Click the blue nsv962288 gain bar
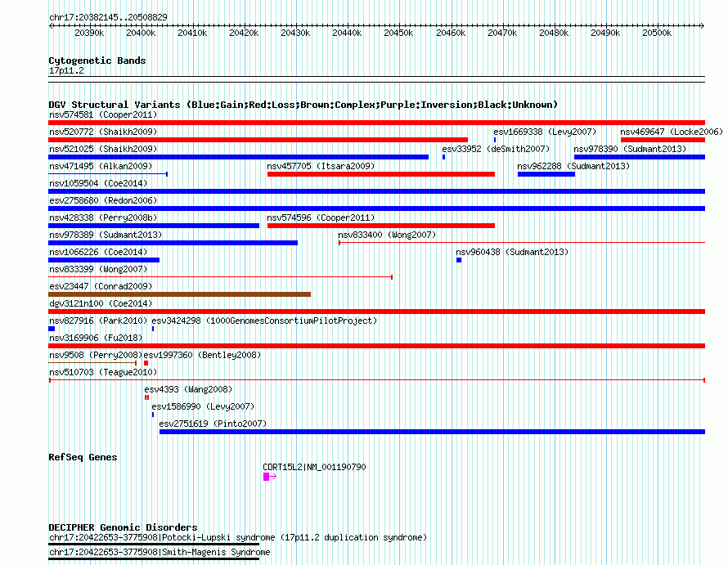Screen dimensions: 728x565 point(546,174)
